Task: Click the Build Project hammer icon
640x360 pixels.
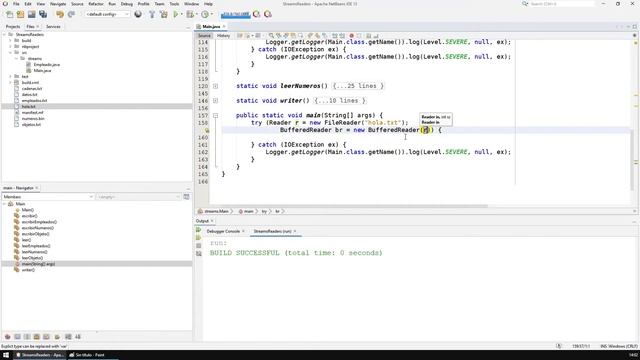Action: [152, 14]
